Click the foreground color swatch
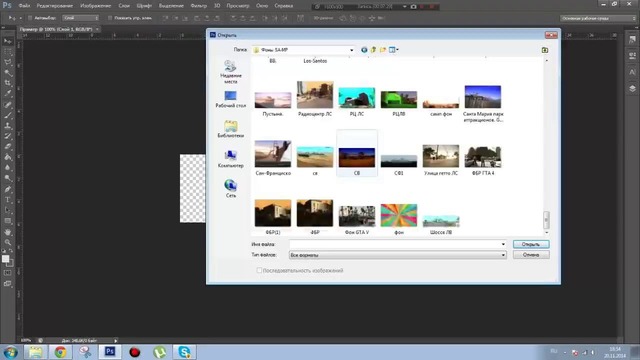Viewport: 640px width, 360px height. tap(6, 259)
